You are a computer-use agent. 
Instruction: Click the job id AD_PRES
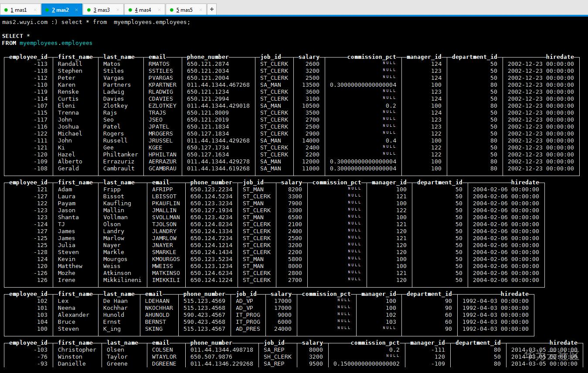248,329
